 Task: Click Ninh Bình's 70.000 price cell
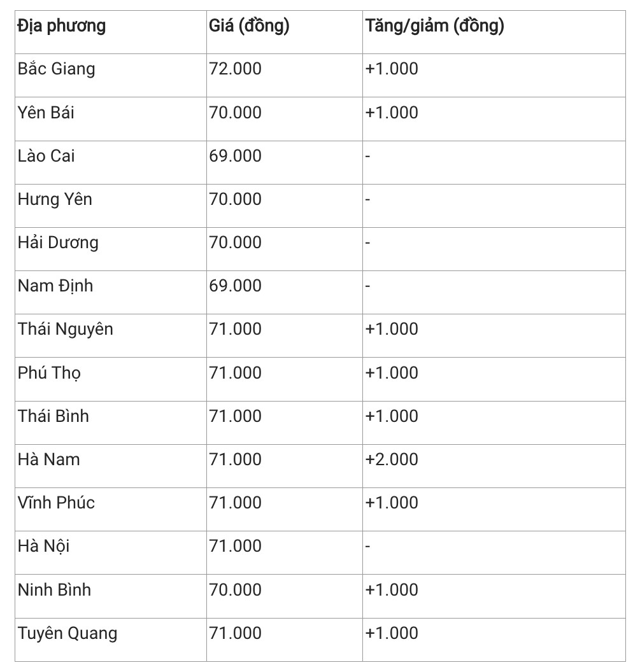tap(235, 590)
